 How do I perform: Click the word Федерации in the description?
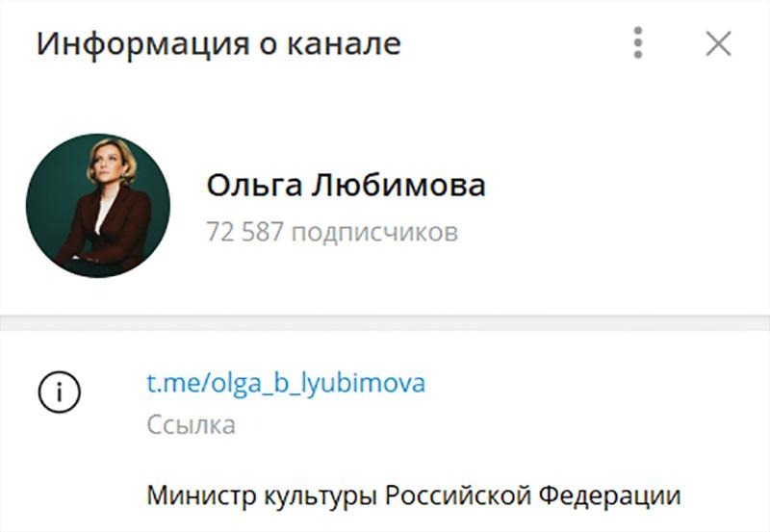tap(609, 495)
